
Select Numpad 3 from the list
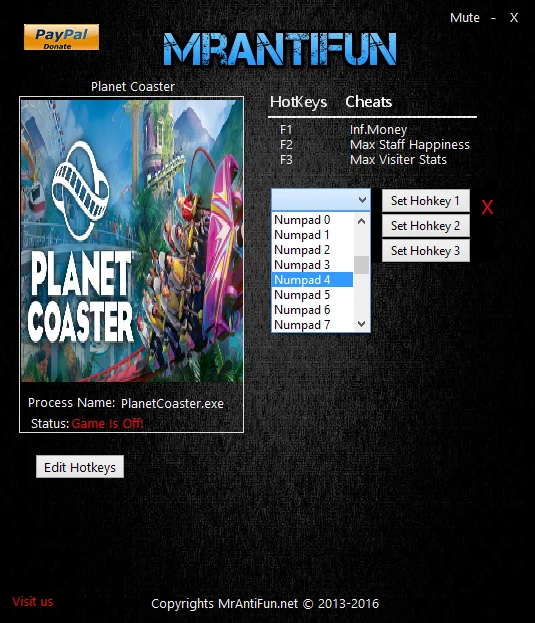313,265
